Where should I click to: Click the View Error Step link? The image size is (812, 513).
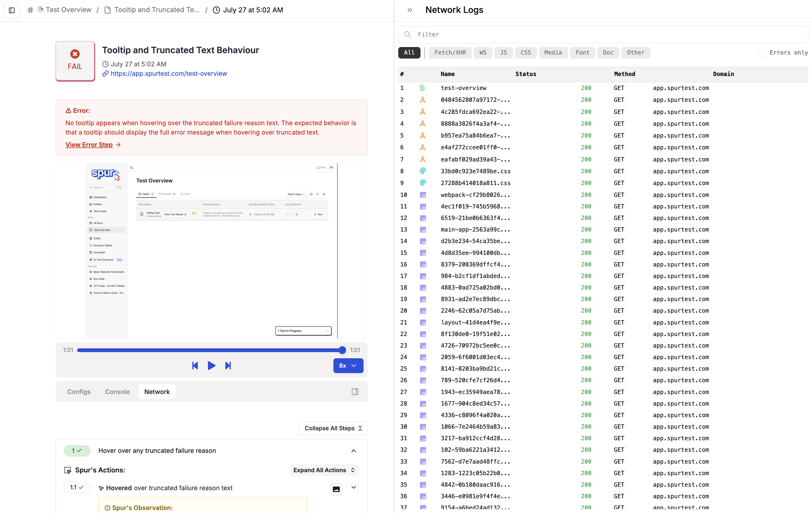89,144
